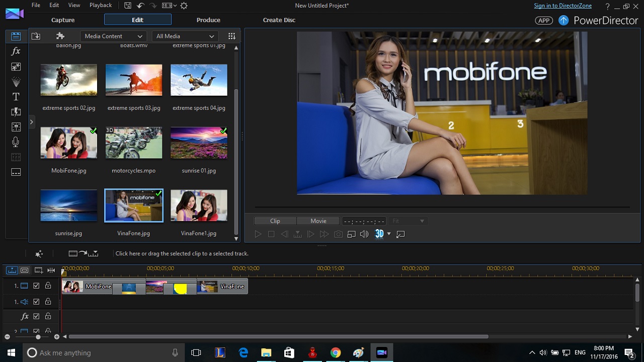Screen dimensions: 644x362
Task: Expand the 3D configuration arrow
Action: coord(389,234)
